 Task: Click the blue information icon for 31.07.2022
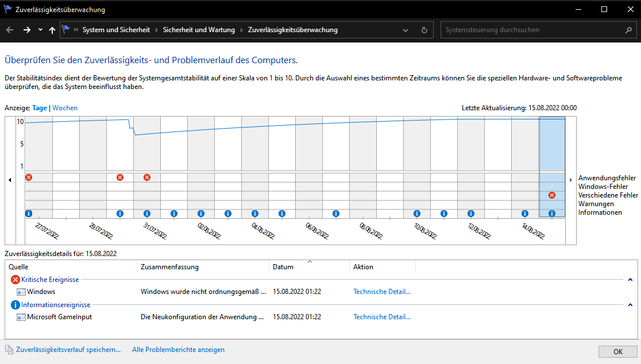[x=147, y=213]
